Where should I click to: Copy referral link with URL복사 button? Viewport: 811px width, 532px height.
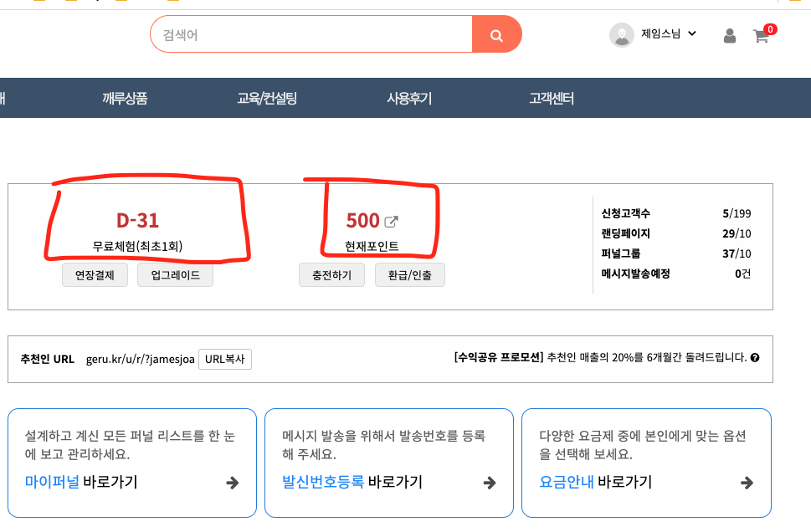(x=225, y=360)
